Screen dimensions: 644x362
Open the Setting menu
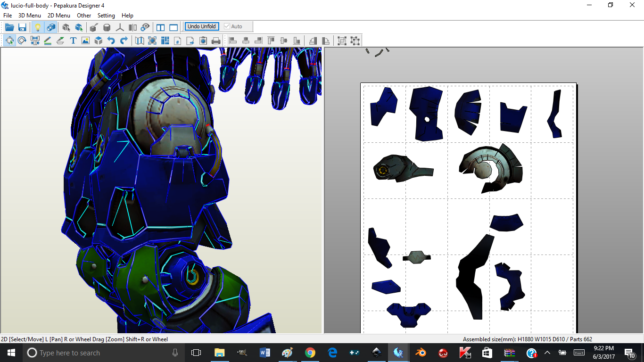click(x=106, y=16)
